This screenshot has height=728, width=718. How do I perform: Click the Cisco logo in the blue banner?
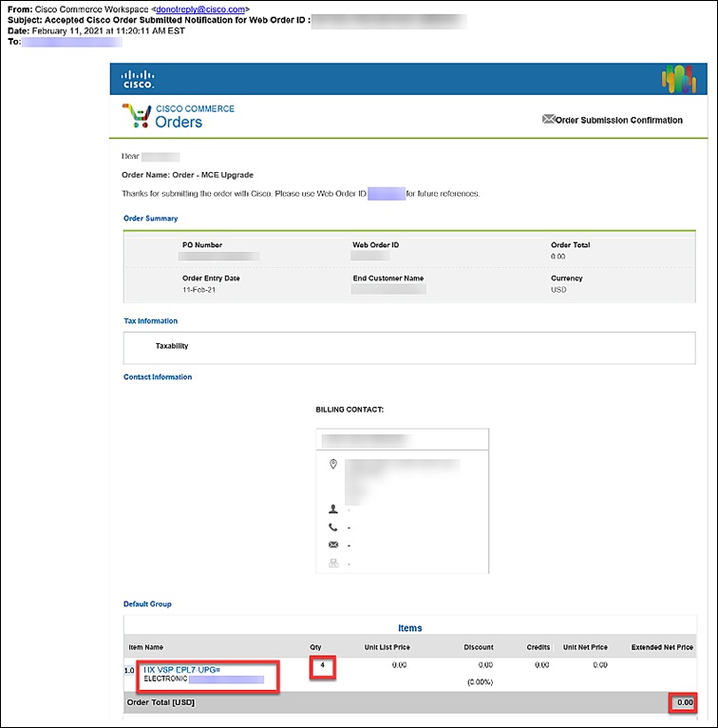pyautogui.click(x=138, y=80)
